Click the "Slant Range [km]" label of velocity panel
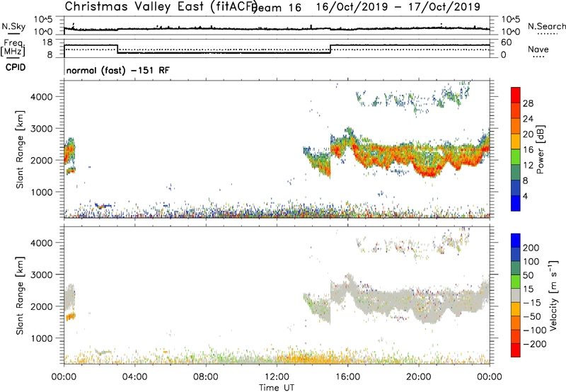The height and width of the screenshot is (392, 566). [x=20, y=295]
